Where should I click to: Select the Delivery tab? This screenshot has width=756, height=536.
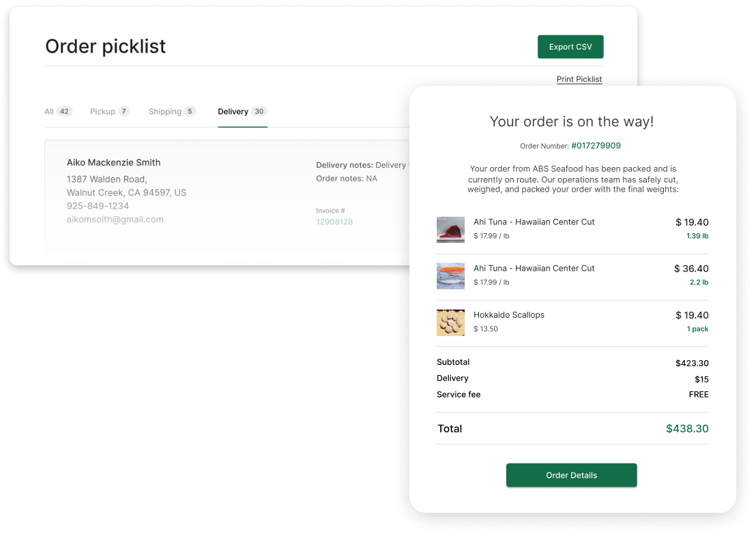[242, 111]
